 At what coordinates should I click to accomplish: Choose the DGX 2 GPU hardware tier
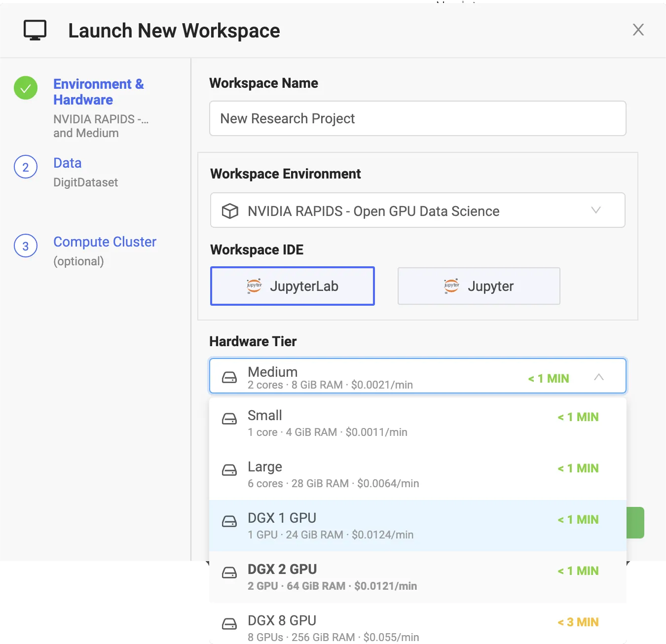(418, 577)
